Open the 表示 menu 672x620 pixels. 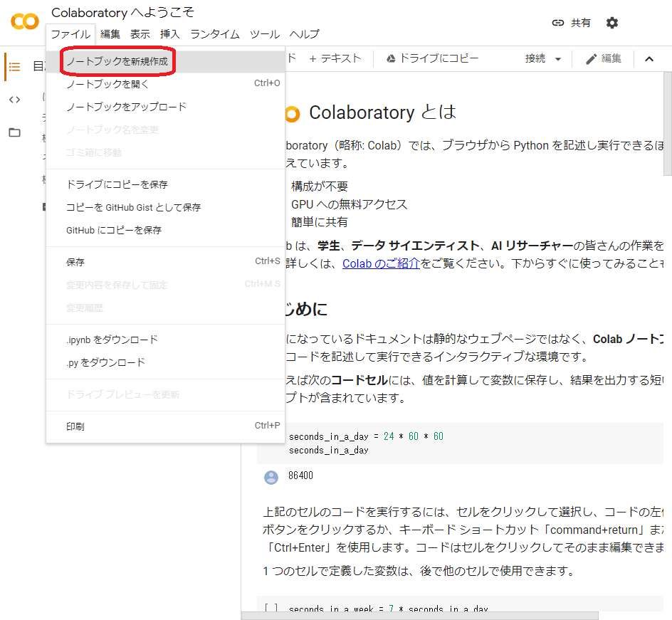140,34
